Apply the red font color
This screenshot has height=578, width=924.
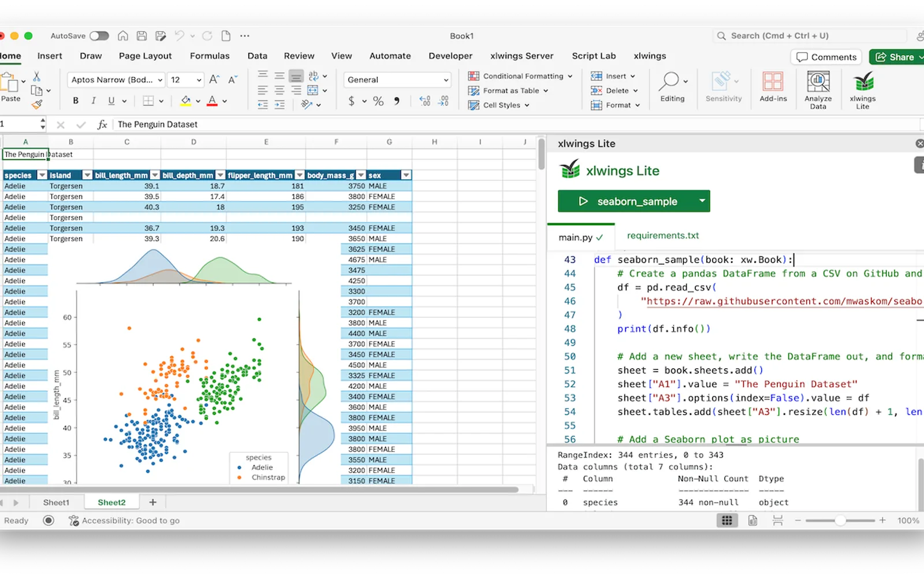(x=212, y=101)
